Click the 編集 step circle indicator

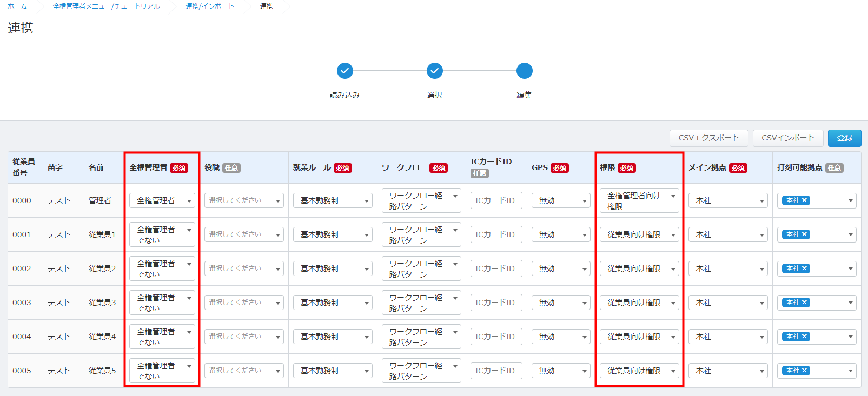click(x=524, y=71)
